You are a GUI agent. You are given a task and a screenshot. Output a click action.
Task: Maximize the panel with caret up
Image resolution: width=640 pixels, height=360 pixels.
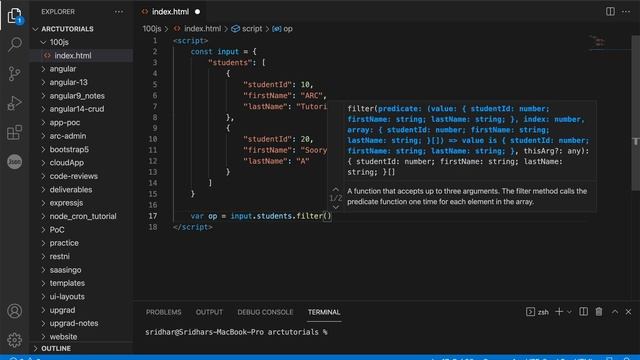(x=615, y=312)
